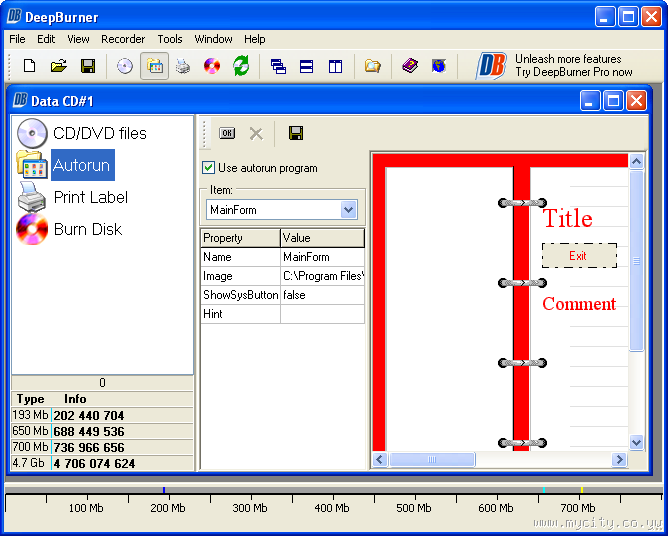Click the Cascade windows icon
The width and height of the screenshot is (668, 536).
click(278, 66)
